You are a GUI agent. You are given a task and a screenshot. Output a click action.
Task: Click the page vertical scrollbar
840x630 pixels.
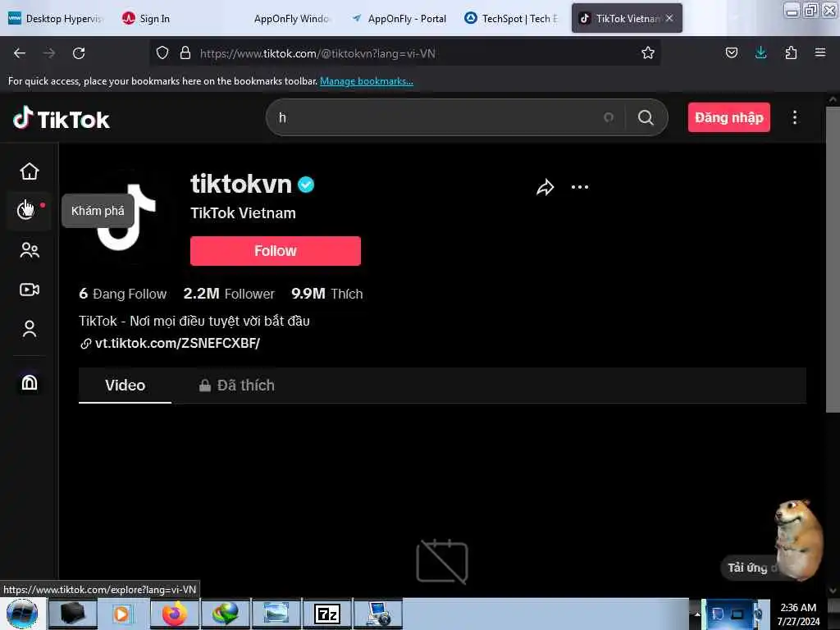tap(833, 260)
